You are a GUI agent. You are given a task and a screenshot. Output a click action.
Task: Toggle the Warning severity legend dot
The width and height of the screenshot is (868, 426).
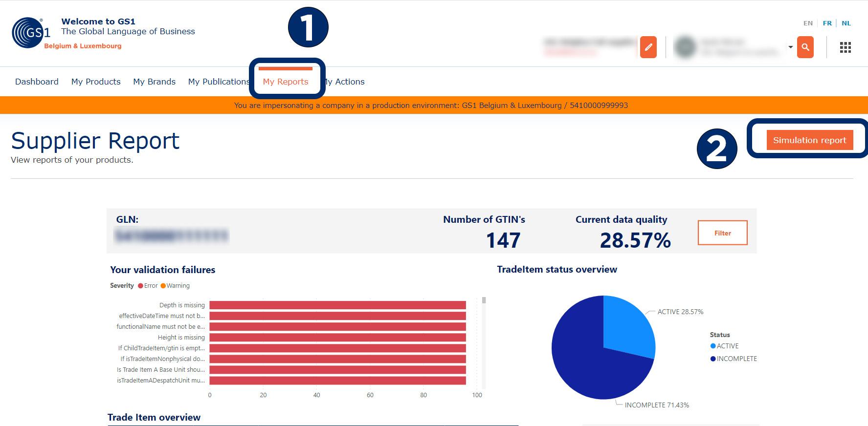coord(163,286)
